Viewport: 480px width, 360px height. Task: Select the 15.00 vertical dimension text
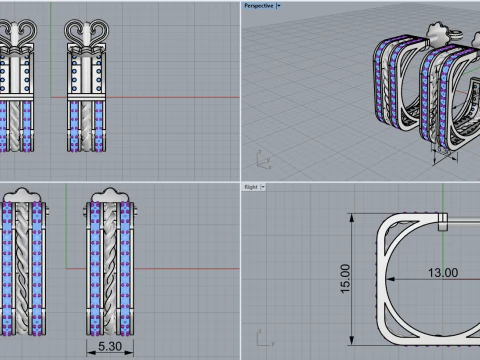(345, 279)
